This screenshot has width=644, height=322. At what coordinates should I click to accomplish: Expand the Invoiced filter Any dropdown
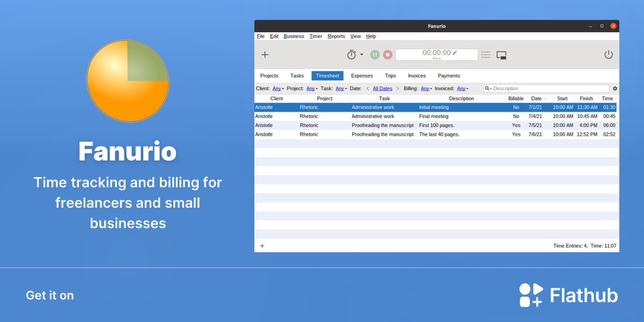463,89
